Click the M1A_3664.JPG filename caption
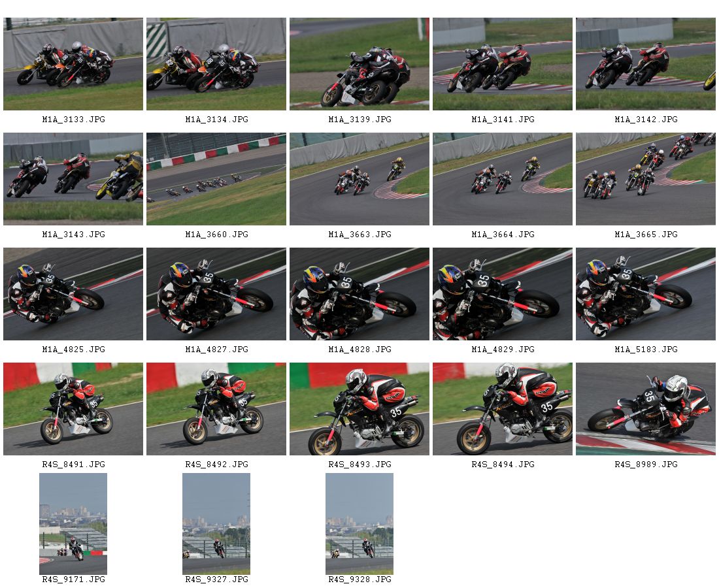Viewport: 719px width, 588px height. click(x=503, y=234)
